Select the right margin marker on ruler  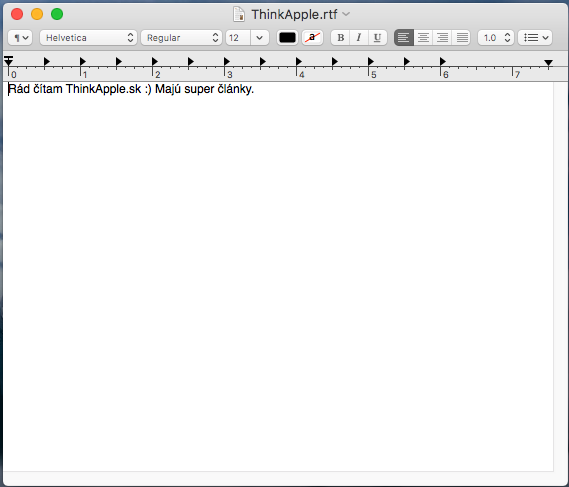[x=548, y=63]
